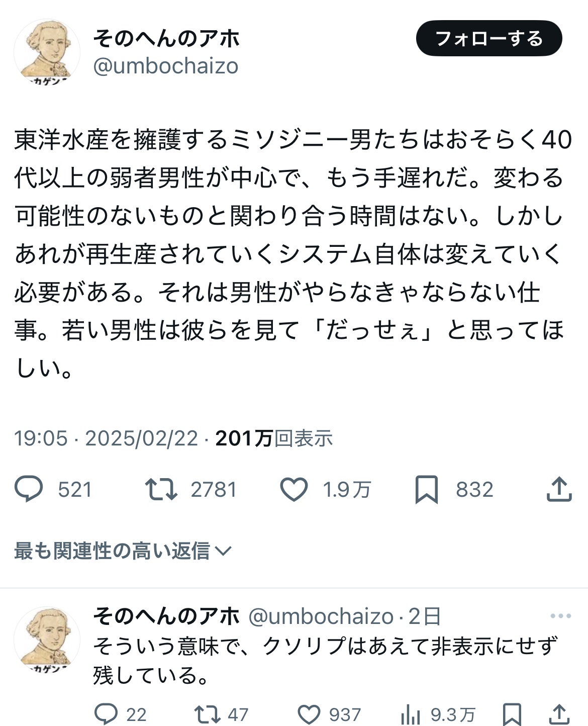
Task: Repost the reply showing 47 retweets
Action: pos(207,714)
